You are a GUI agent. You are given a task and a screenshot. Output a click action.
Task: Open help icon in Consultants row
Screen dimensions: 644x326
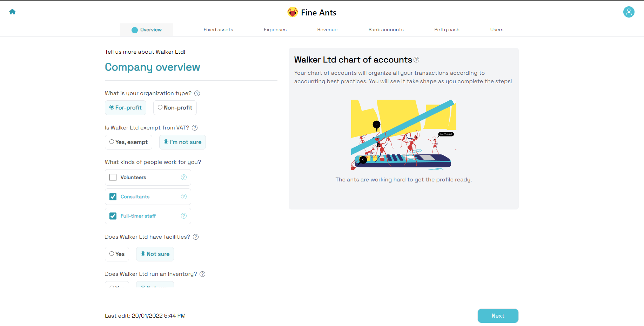(183, 197)
